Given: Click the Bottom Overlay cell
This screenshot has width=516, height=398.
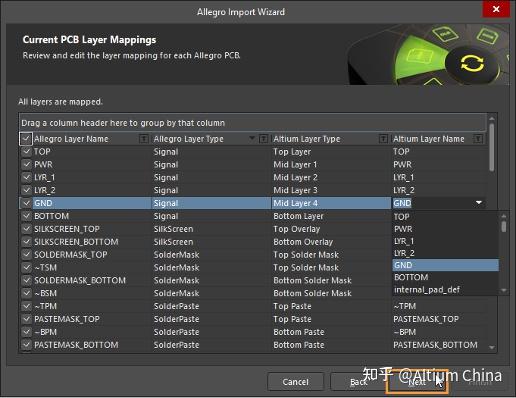Looking at the screenshot, I should 331,242.
